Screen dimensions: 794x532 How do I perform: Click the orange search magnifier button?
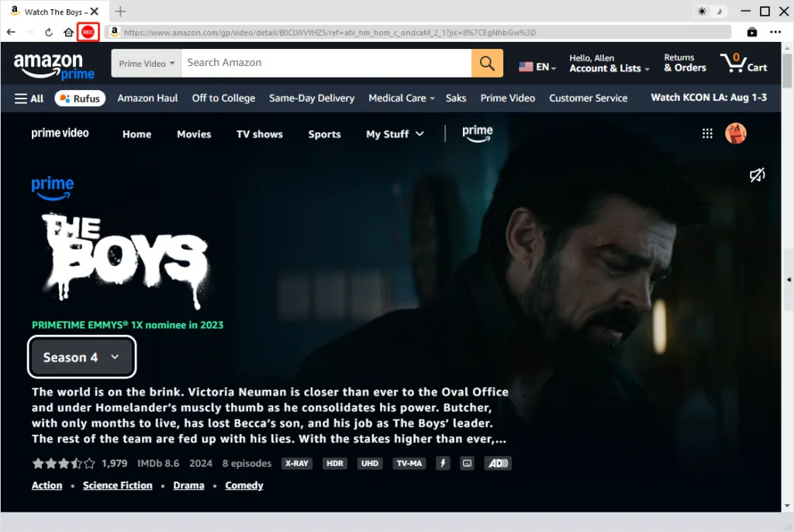[487, 64]
